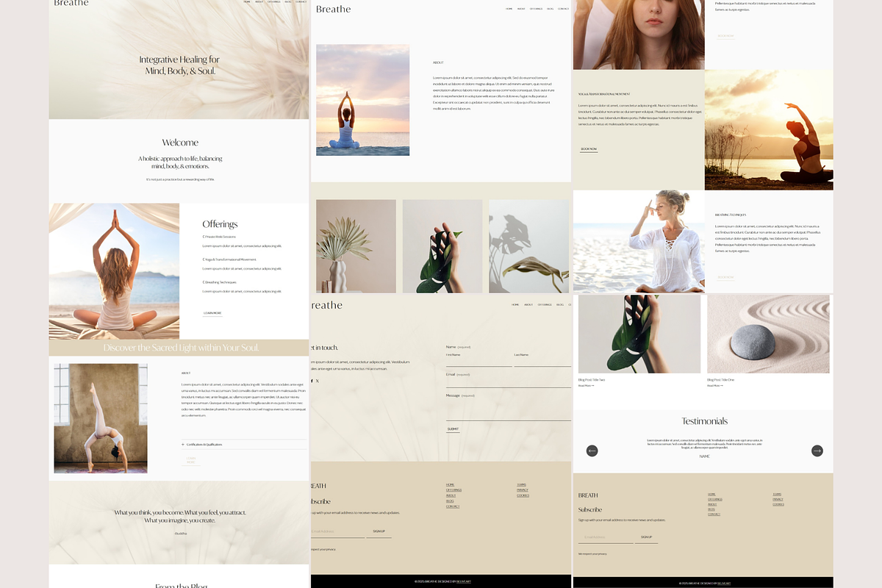This screenshot has width=882, height=588.
Task: Click leaf shadow gallery image
Action: tap(528, 246)
